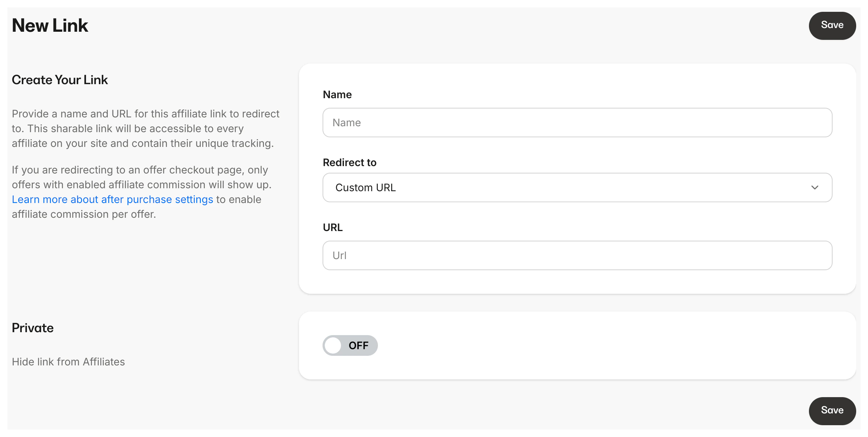Select the Name field placeholder text
This screenshot has height=437, width=868.
[x=347, y=123]
